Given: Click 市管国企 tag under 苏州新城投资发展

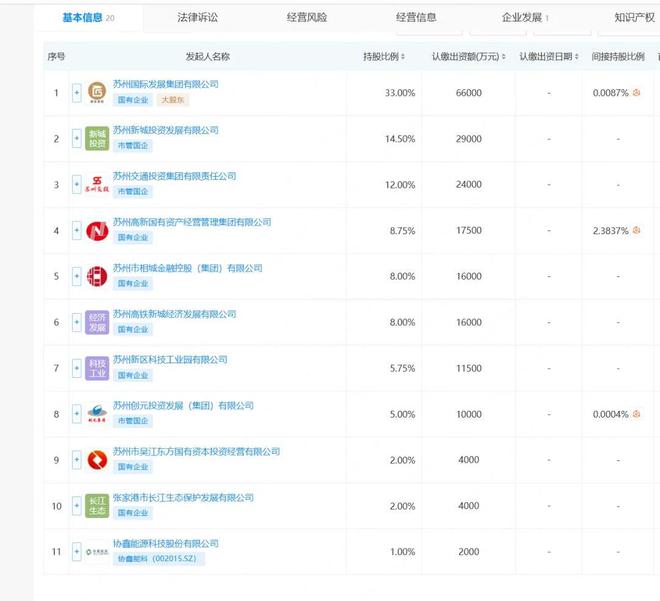Looking at the screenshot, I should click(133, 146).
